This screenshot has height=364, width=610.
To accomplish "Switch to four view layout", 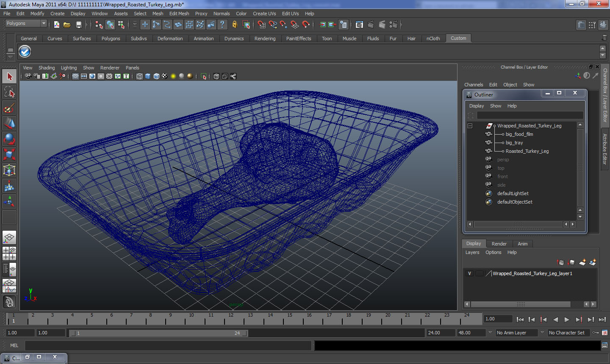I will pyautogui.click(x=9, y=253).
